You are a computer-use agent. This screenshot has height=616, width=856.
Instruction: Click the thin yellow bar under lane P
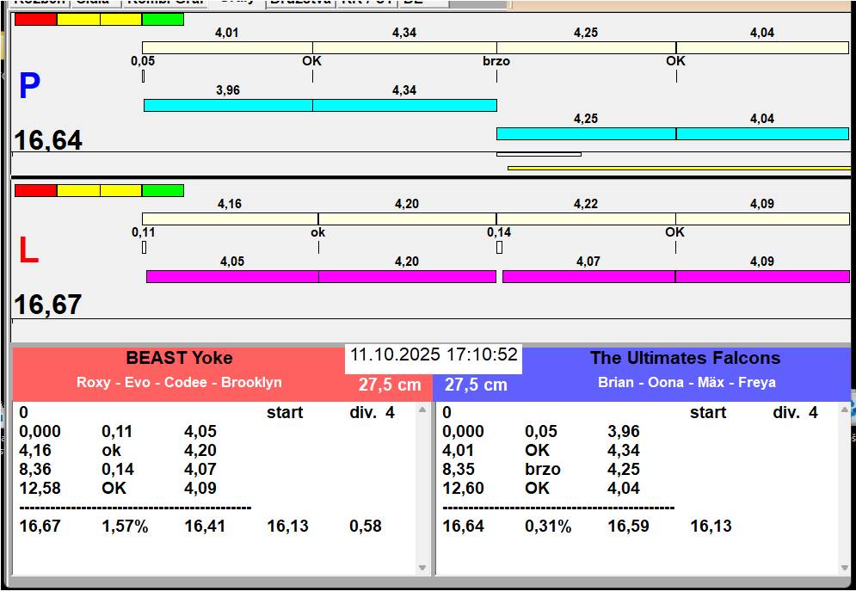(679, 169)
